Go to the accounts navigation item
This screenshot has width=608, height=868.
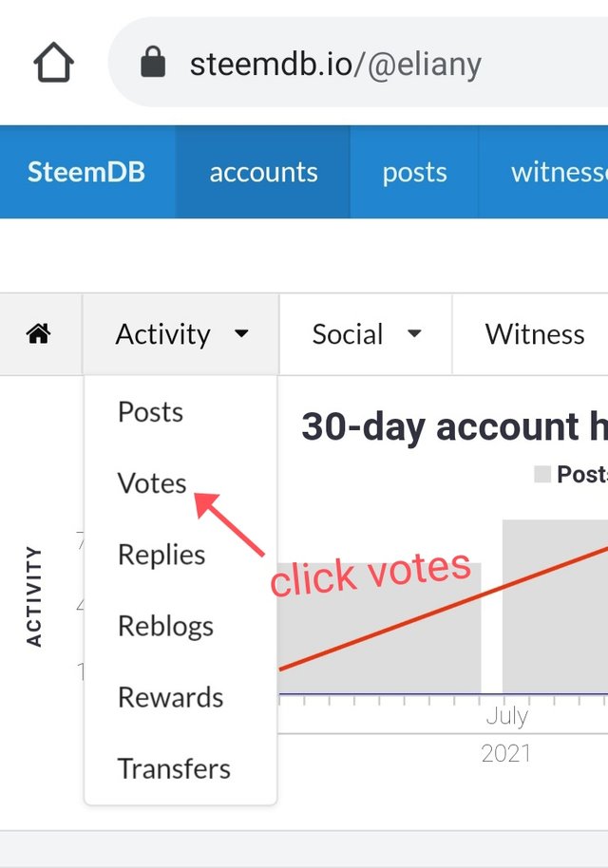(x=263, y=172)
